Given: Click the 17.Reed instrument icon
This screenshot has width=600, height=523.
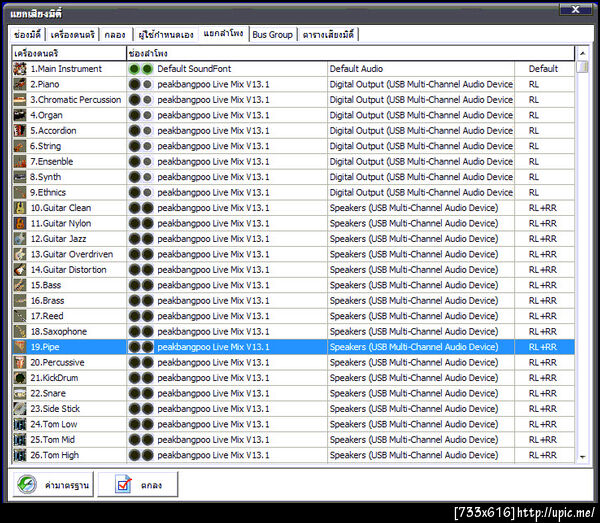Looking at the screenshot, I should pos(20,316).
